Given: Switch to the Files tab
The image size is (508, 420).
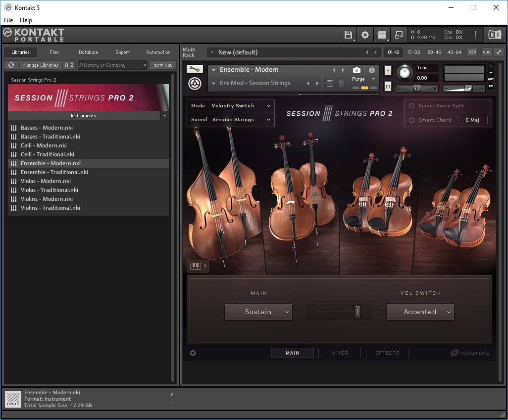Looking at the screenshot, I should (x=54, y=52).
